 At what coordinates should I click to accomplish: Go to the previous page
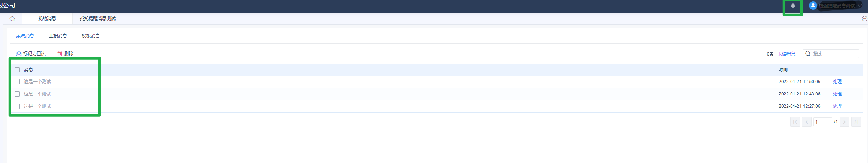(807, 122)
